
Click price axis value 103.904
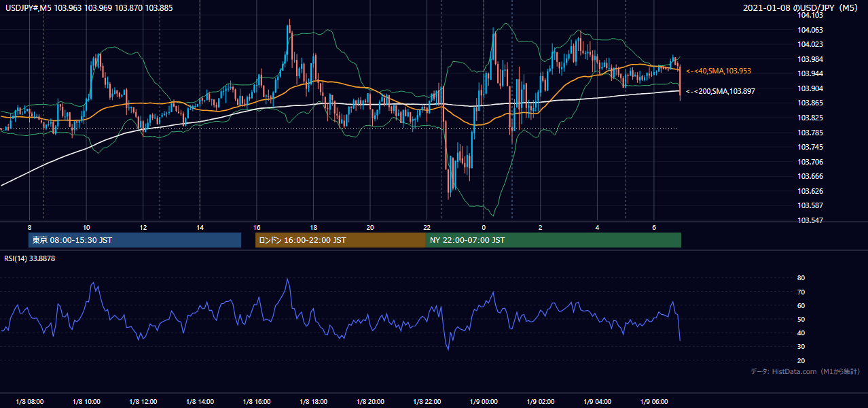click(x=810, y=88)
